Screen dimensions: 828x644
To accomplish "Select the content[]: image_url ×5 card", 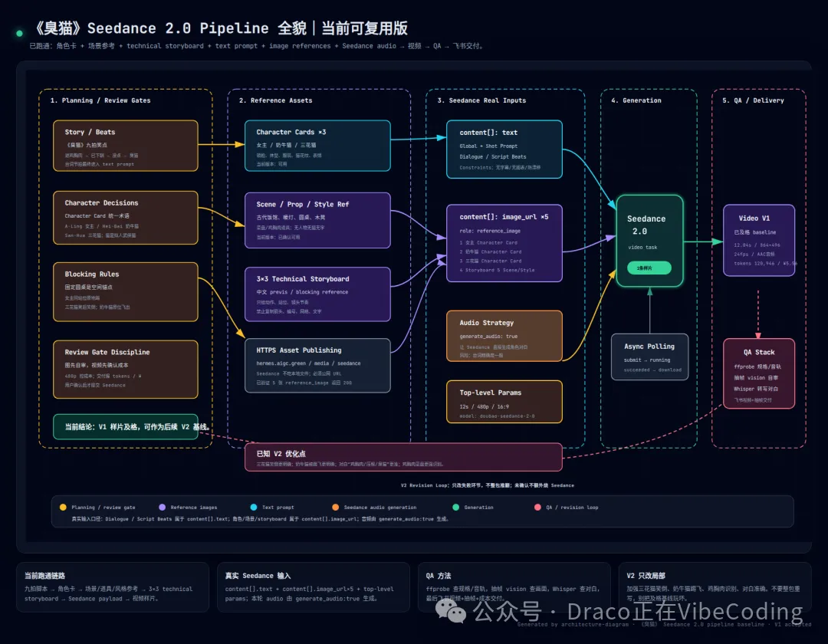I will (x=504, y=243).
